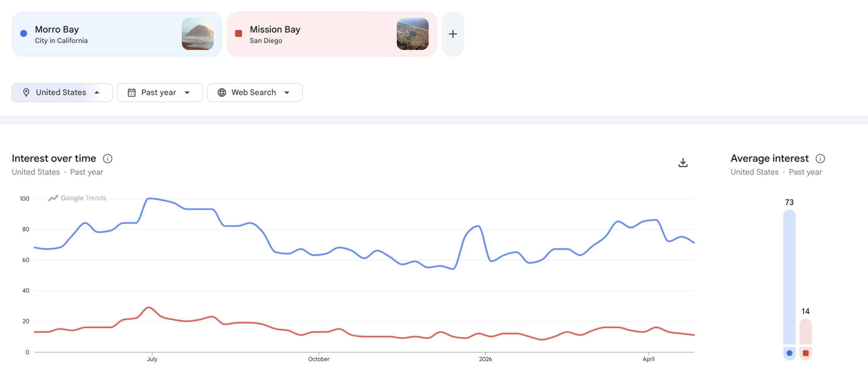868x381 pixels.
Task: Click the 100 value on the y-axis
Action: [24, 199]
